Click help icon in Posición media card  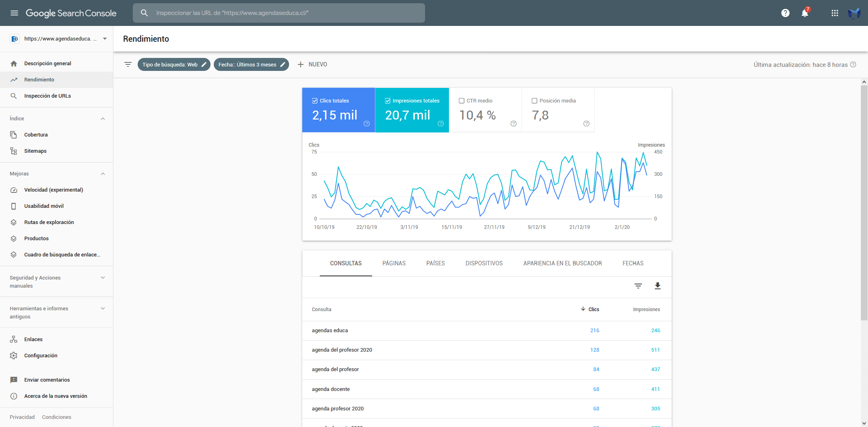(x=586, y=124)
